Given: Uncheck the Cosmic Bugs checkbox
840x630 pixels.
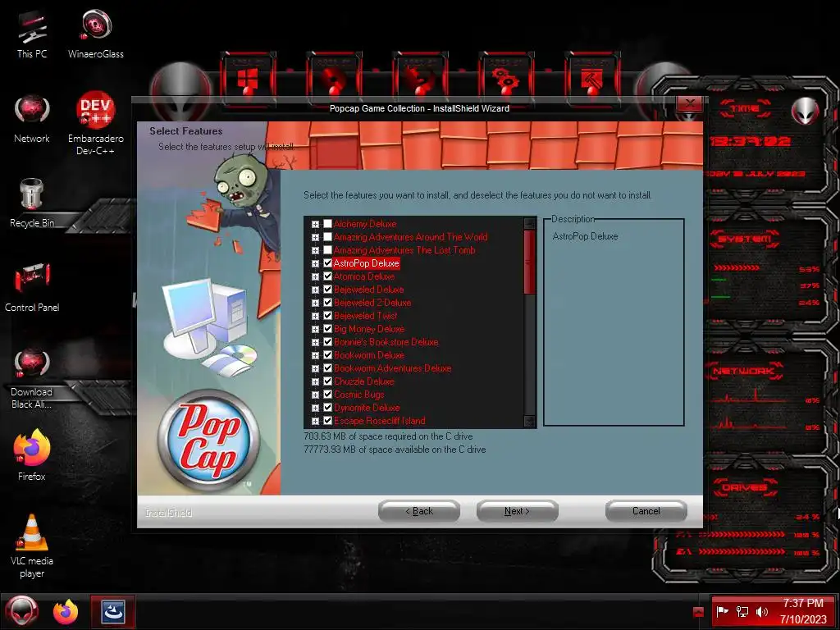Looking at the screenshot, I should 327,395.
